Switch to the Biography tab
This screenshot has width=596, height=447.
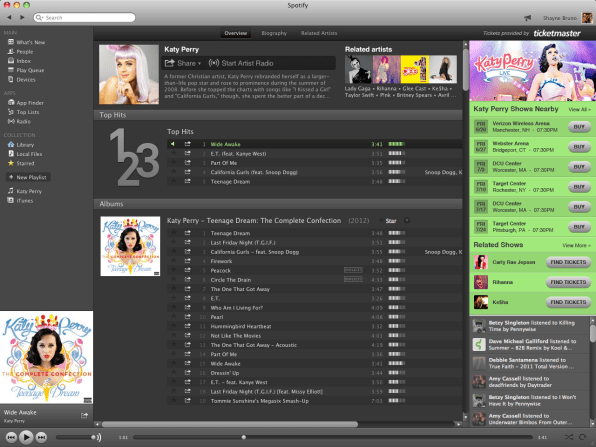[x=274, y=33]
